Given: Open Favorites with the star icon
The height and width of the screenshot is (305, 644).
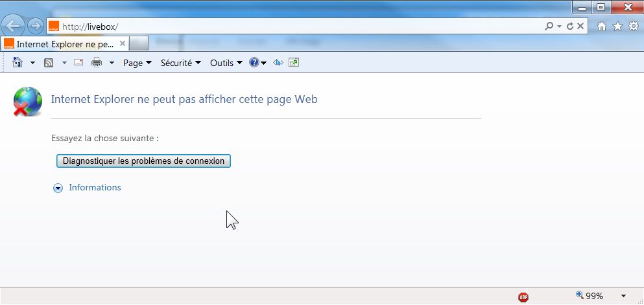Looking at the screenshot, I should (617, 27).
